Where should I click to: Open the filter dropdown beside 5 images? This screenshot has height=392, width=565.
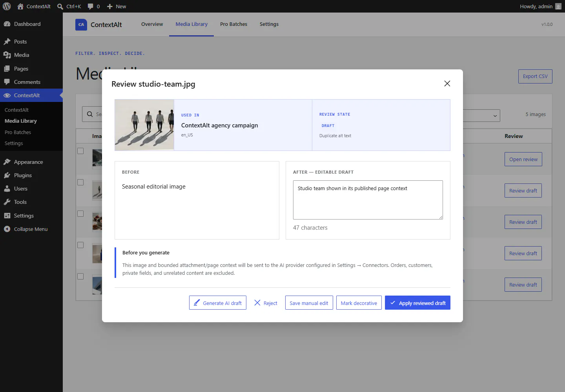click(481, 115)
